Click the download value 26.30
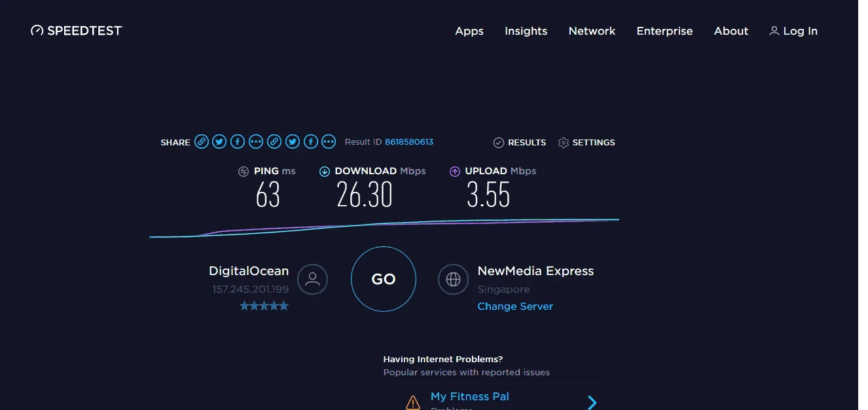Viewport: 868px width, 410px height. click(365, 195)
